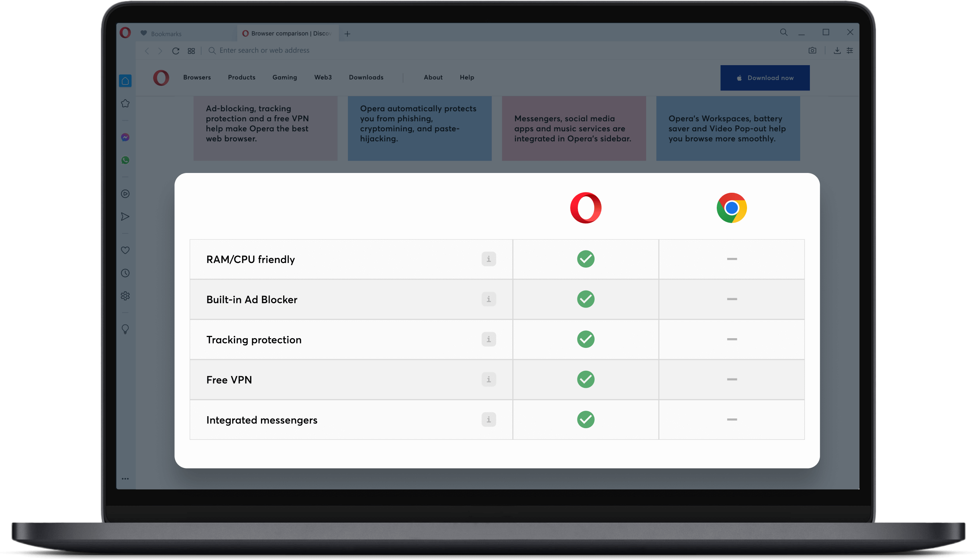
Task: Go to Speed Dial with the home icon
Action: [x=125, y=81]
